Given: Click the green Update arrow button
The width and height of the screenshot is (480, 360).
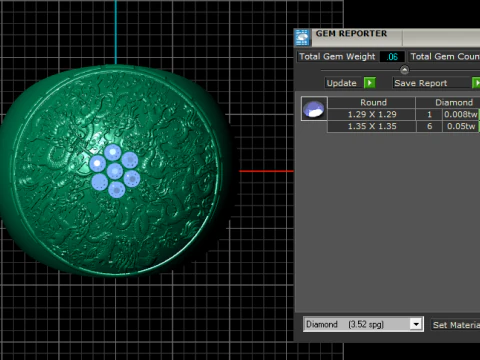Looking at the screenshot, I should click(370, 83).
